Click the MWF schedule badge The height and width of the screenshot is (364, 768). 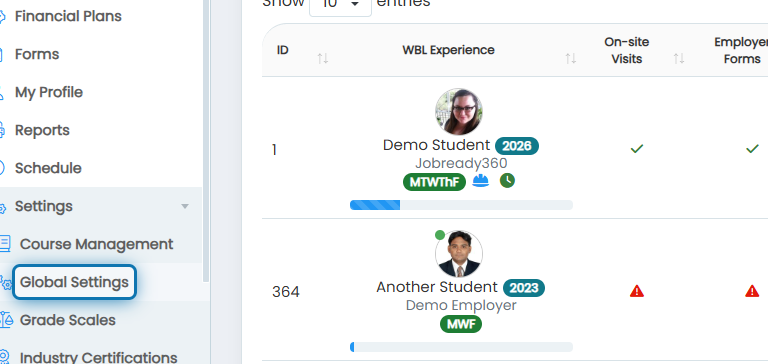tap(460, 324)
